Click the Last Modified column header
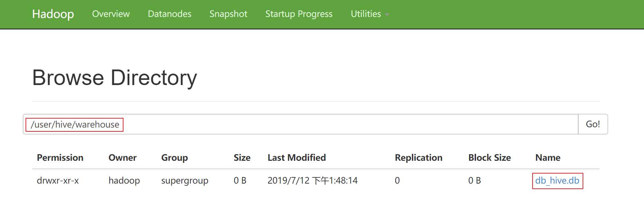This screenshot has width=644, height=214. (297, 158)
